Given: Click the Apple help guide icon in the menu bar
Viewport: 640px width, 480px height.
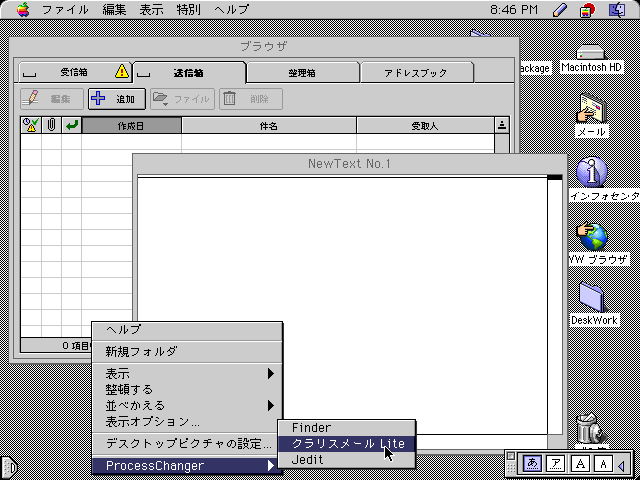Looking at the screenshot, I should coord(587,9).
